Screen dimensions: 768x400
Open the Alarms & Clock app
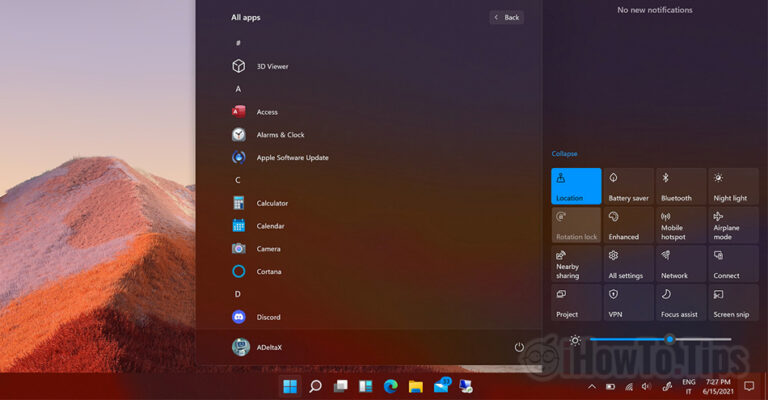[239, 134]
